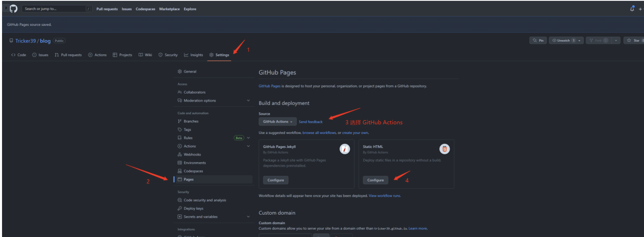The width and height of the screenshot is (644, 237).
Task: Open the GitHub Actions source dropdown
Action: pyautogui.click(x=278, y=122)
